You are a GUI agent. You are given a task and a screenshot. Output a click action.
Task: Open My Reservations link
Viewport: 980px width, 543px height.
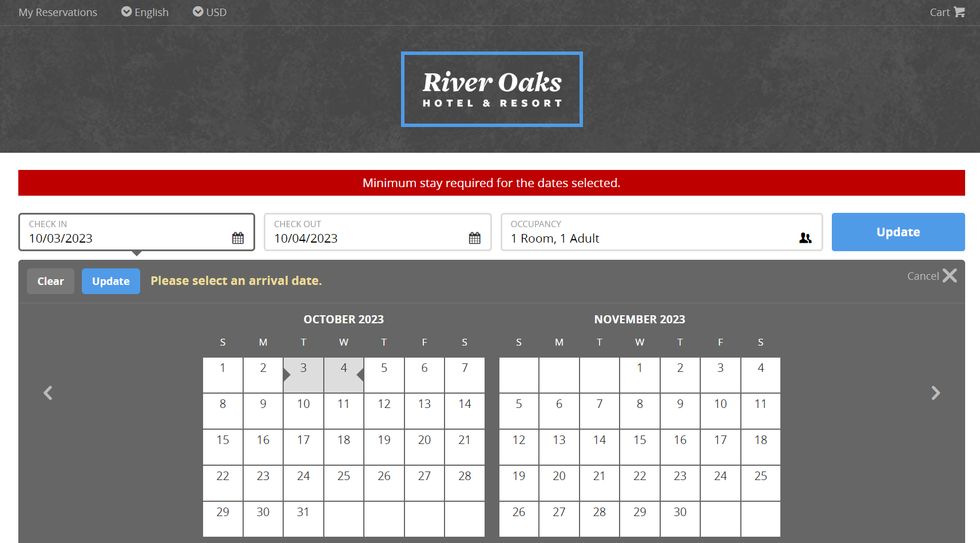[58, 12]
